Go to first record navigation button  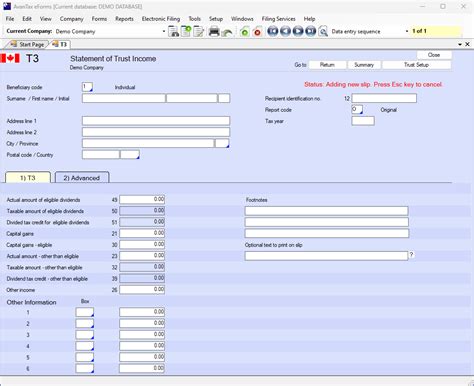point(273,31)
